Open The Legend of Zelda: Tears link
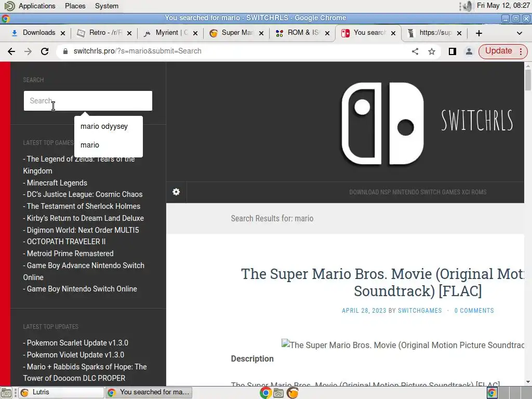 (79, 165)
